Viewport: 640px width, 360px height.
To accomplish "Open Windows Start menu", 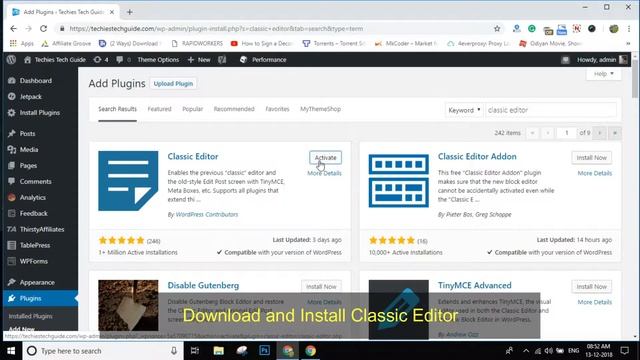I will point(11,351).
